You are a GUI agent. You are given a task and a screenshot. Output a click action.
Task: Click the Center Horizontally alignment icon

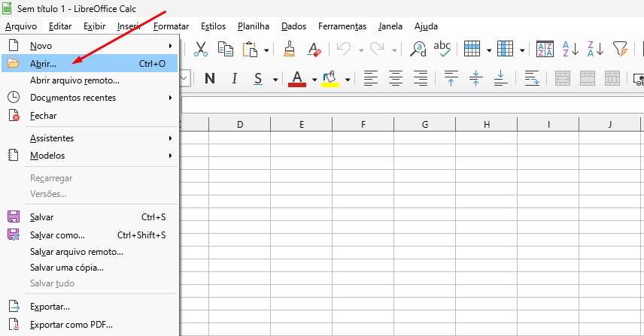(395, 78)
